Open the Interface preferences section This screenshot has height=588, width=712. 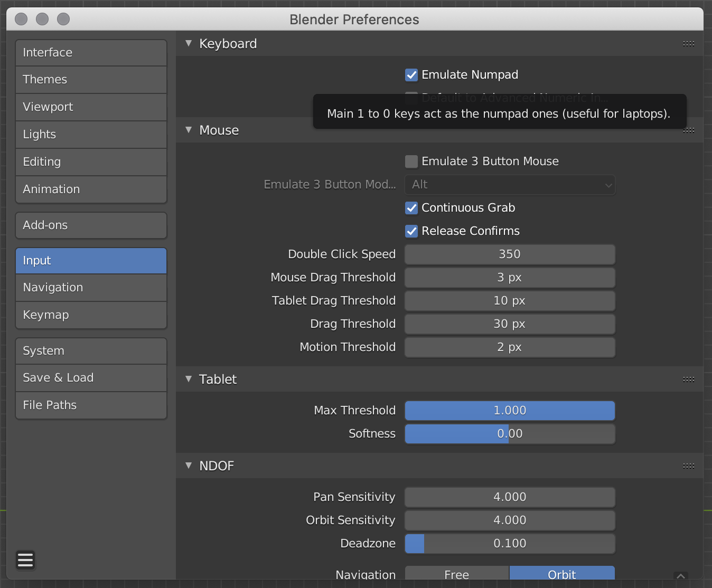pyautogui.click(x=91, y=53)
